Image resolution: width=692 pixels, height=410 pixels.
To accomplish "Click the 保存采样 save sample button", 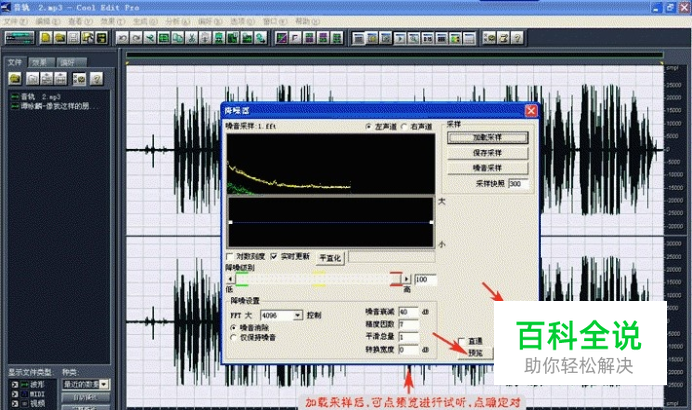I will click(x=487, y=153).
